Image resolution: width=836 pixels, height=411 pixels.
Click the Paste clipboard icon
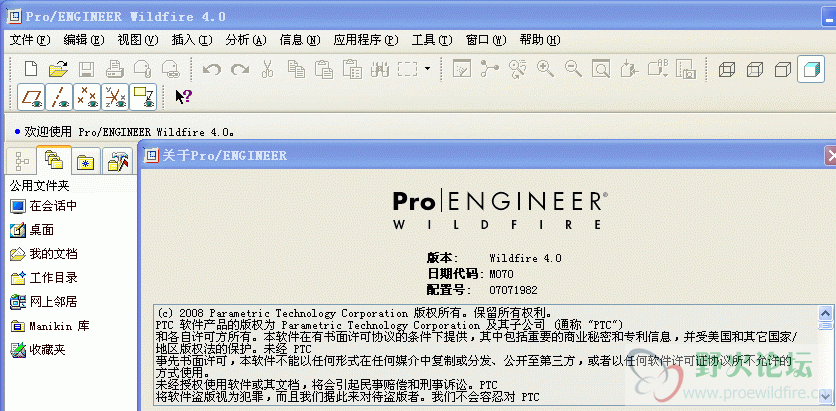pos(323,69)
